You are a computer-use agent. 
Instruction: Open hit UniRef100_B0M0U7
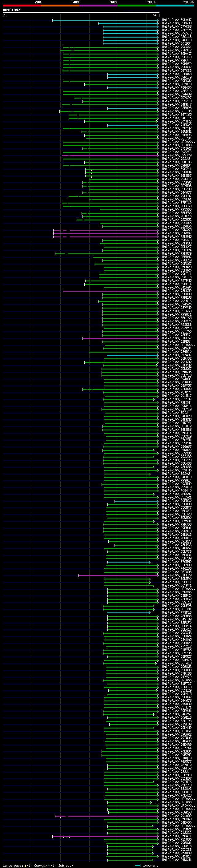176,20
